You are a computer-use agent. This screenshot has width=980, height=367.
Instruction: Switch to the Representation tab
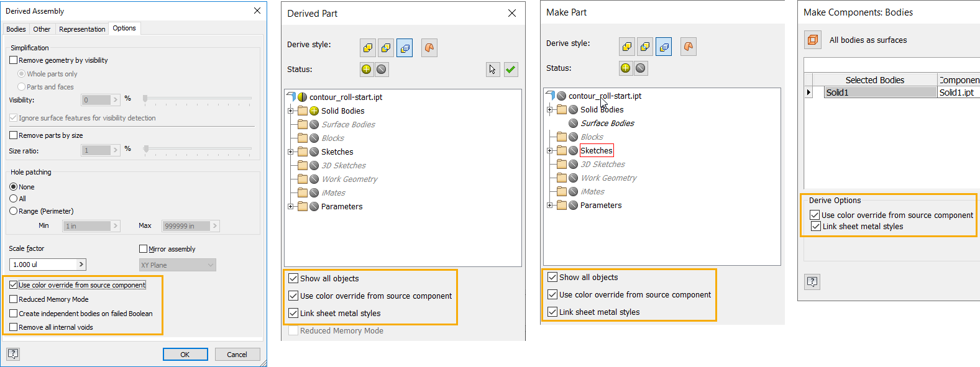point(82,29)
